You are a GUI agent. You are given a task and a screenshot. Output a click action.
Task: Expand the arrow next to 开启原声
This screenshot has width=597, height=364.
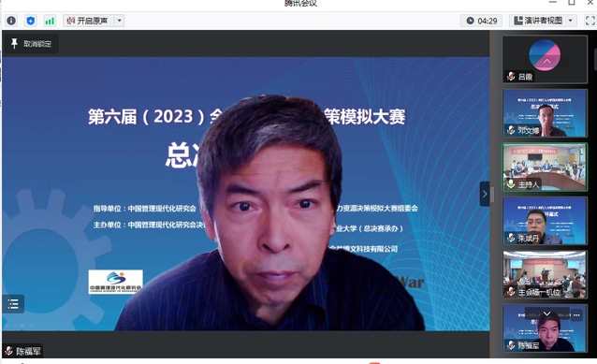(119, 21)
